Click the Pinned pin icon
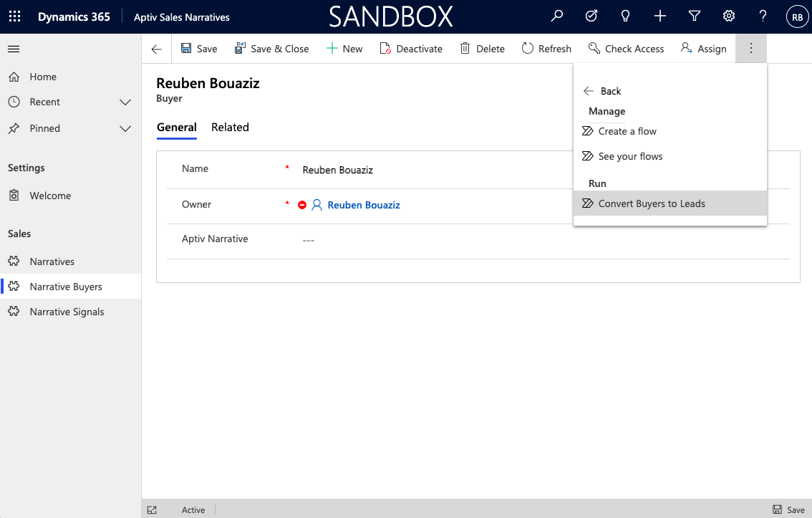This screenshot has width=812, height=518. coord(14,128)
